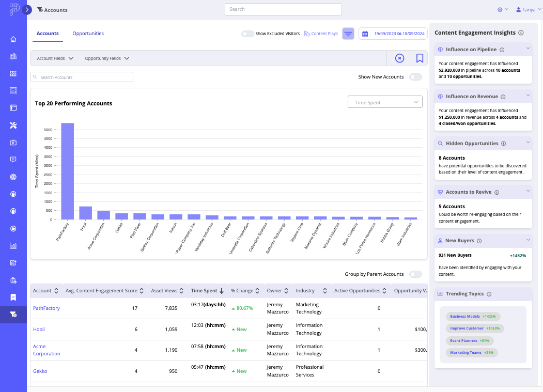Open Home from the left sidebar
Screen dimensions: 543x392
click(13, 39)
